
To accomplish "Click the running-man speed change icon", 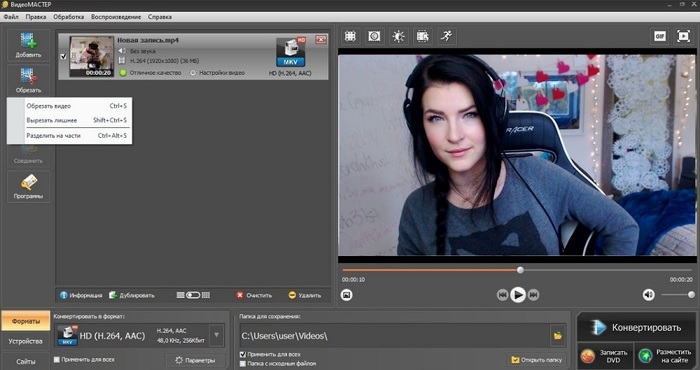I will pos(446,36).
